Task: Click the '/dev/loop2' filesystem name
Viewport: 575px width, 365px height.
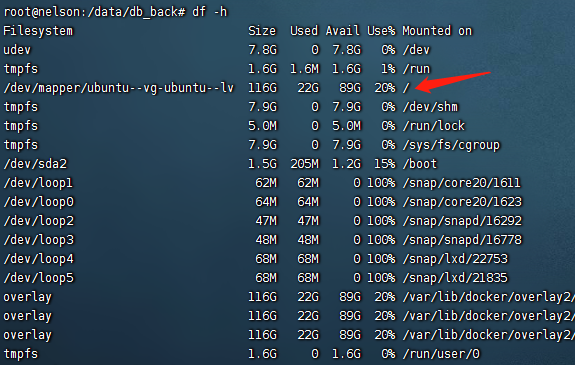Action: [x=39, y=221]
